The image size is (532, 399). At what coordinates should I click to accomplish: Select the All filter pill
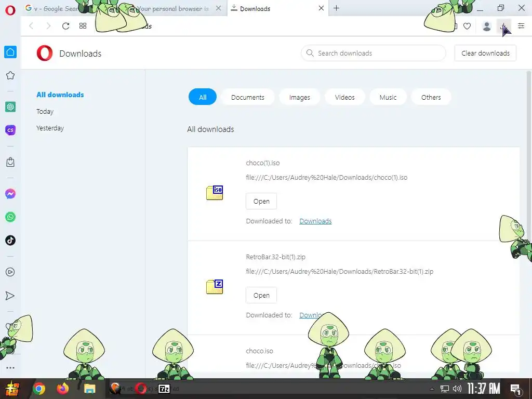(203, 97)
